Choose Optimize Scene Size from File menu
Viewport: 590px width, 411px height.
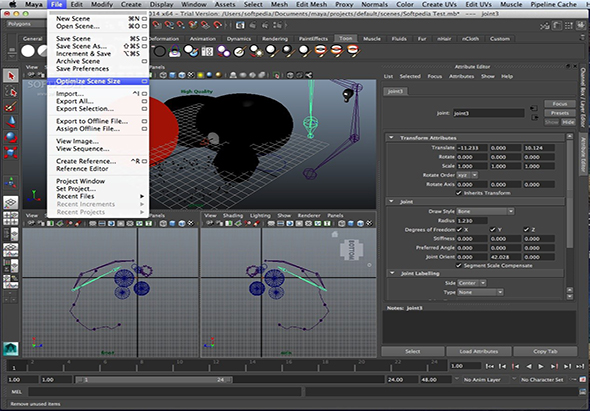(x=98, y=81)
